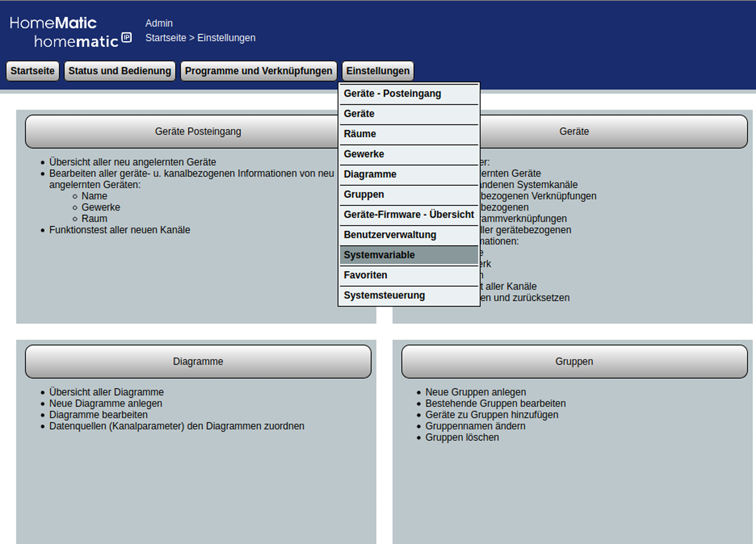
Task: Click text 'Gruppen löschen'
Action: 462,437
